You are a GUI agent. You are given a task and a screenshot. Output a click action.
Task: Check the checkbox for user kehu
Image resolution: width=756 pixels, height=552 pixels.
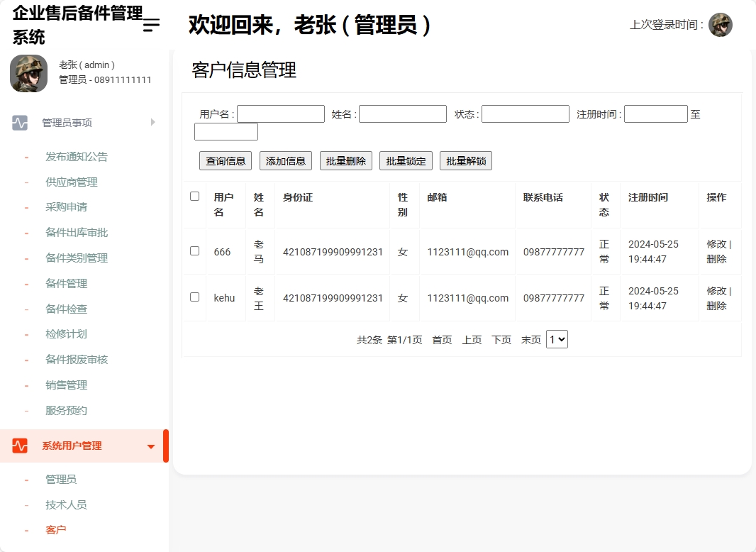pyautogui.click(x=194, y=297)
